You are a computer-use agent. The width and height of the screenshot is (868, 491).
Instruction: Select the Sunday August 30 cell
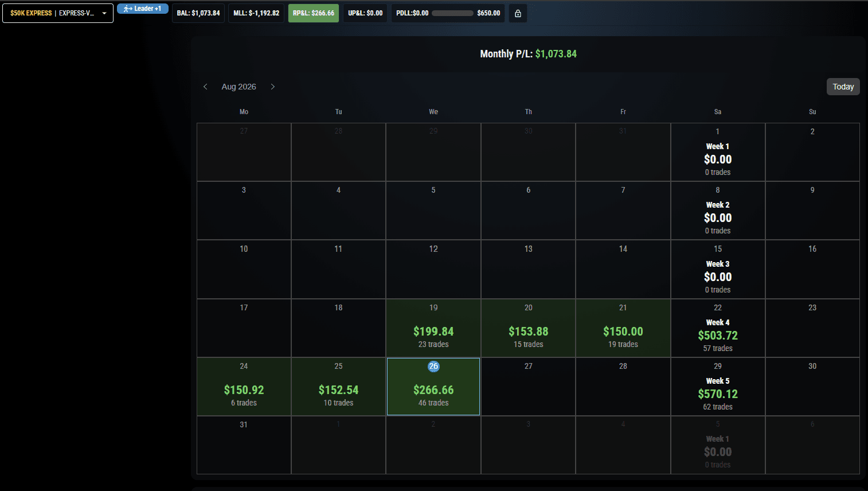pos(812,387)
